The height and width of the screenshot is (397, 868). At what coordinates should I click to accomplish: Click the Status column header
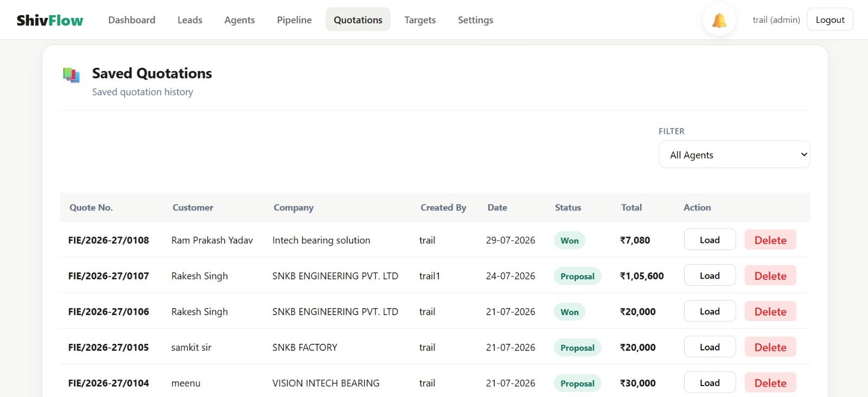tap(568, 207)
